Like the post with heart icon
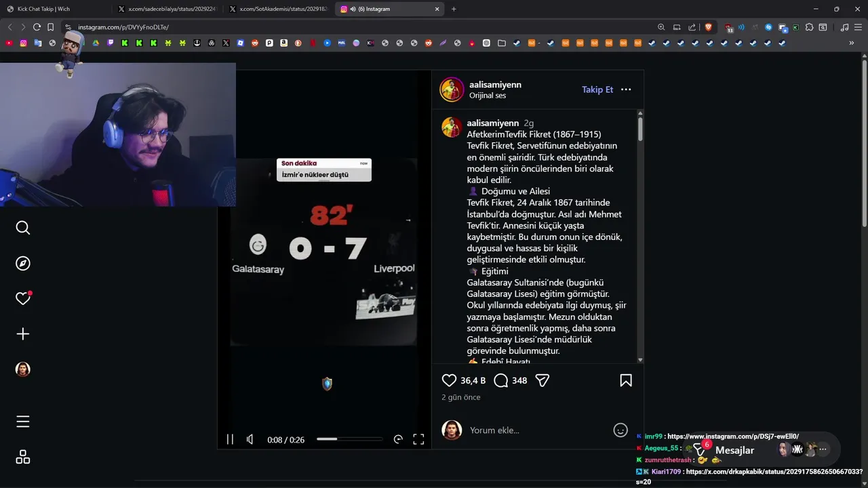 (x=449, y=380)
